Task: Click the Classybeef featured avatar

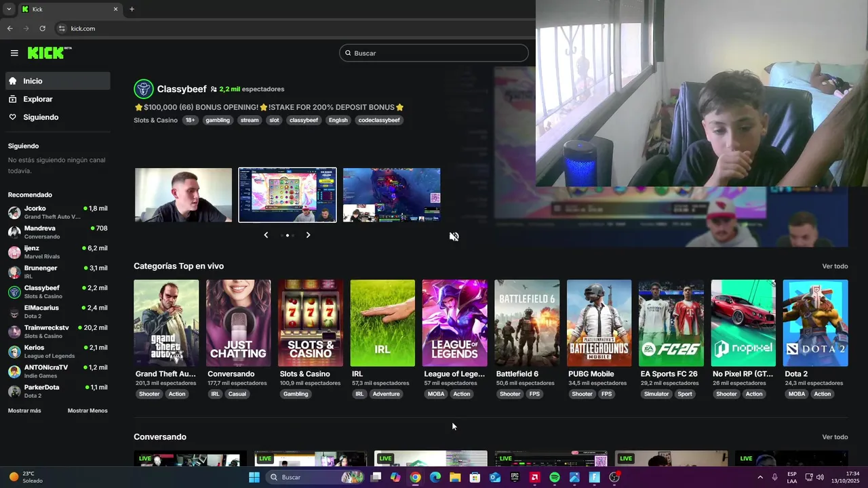Action: point(143,89)
